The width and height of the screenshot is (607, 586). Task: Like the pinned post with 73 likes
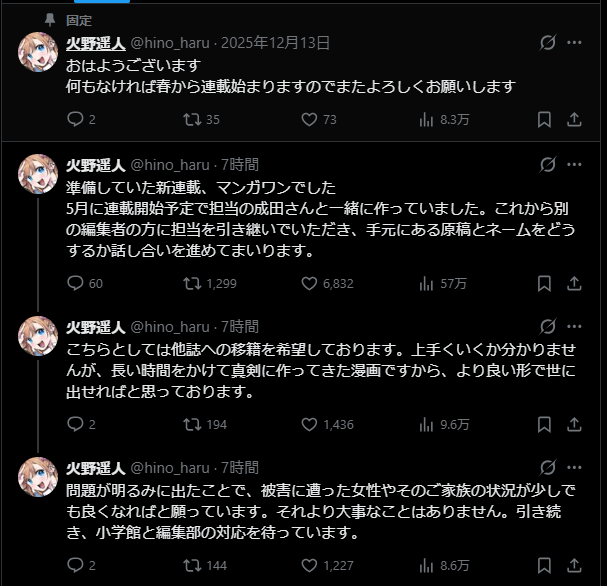(x=309, y=120)
